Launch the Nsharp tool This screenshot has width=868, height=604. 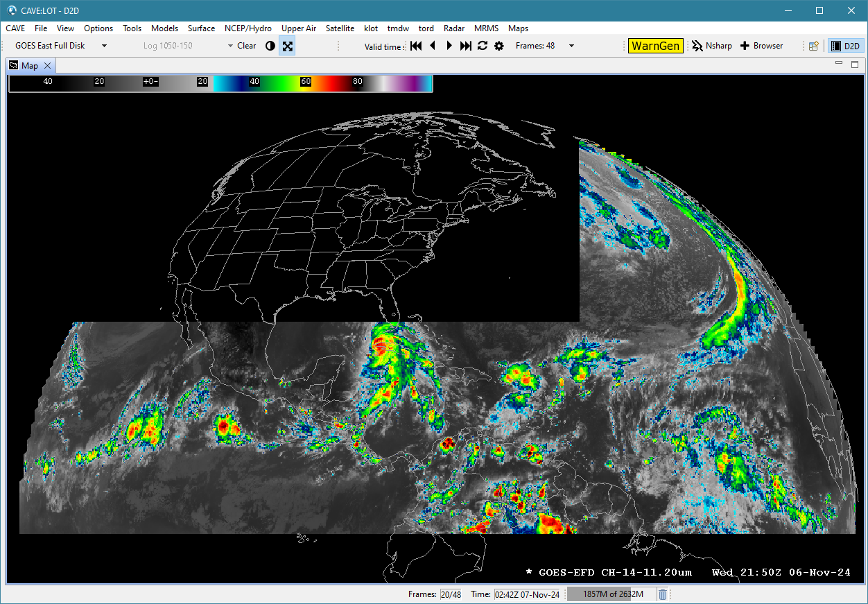click(711, 46)
